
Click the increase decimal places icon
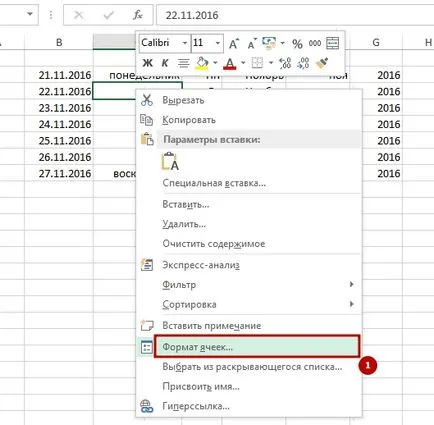(x=285, y=63)
